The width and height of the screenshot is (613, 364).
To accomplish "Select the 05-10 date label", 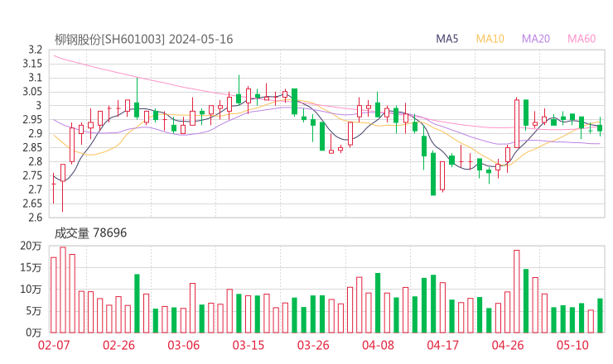I will point(572,345).
